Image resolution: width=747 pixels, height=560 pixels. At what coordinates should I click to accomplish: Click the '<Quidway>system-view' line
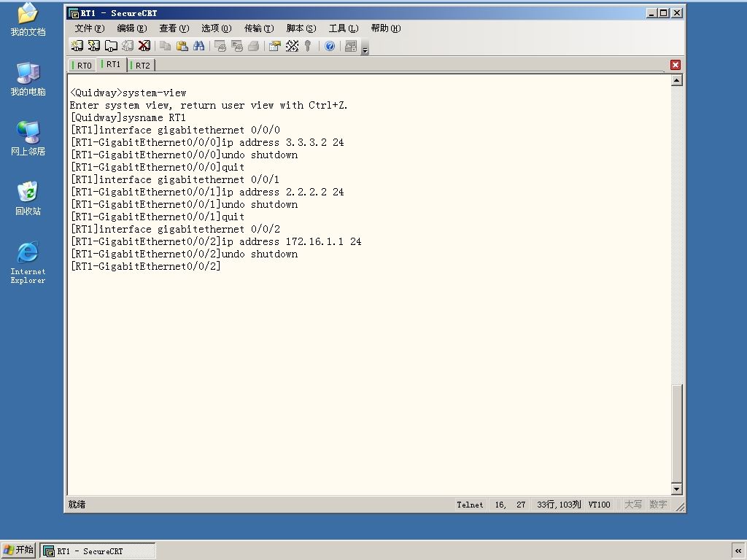pyautogui.click(x=128, y=93)
